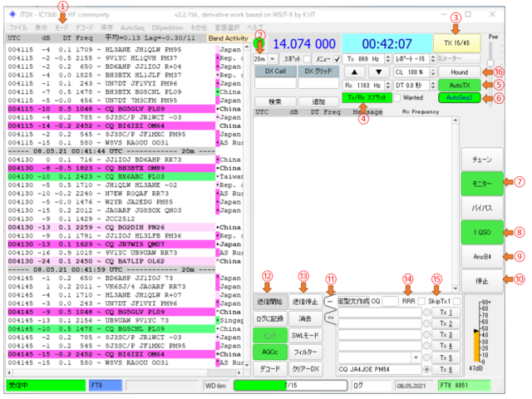Screen dimensions: 532x399
Task: Toggle the スポット checkbox
Action: [308, 59]
